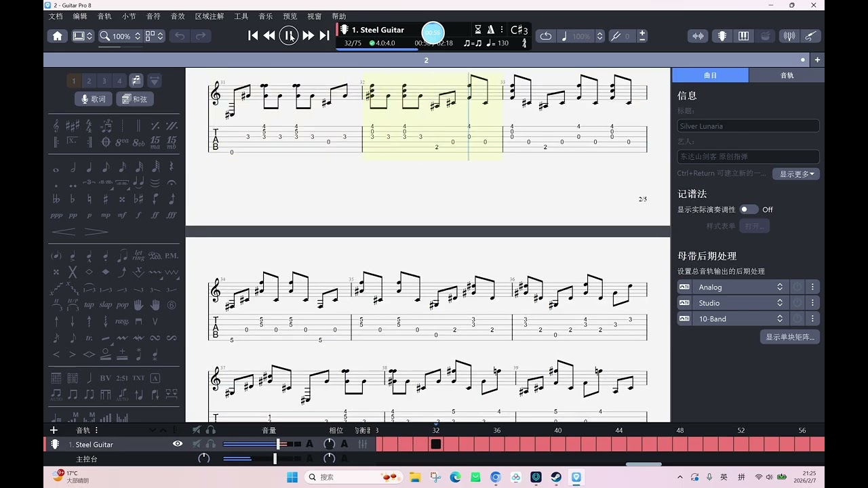This screenshot has height=488, width=868.
Task: Toggle the metronome icon
Action: click(490, 30)
